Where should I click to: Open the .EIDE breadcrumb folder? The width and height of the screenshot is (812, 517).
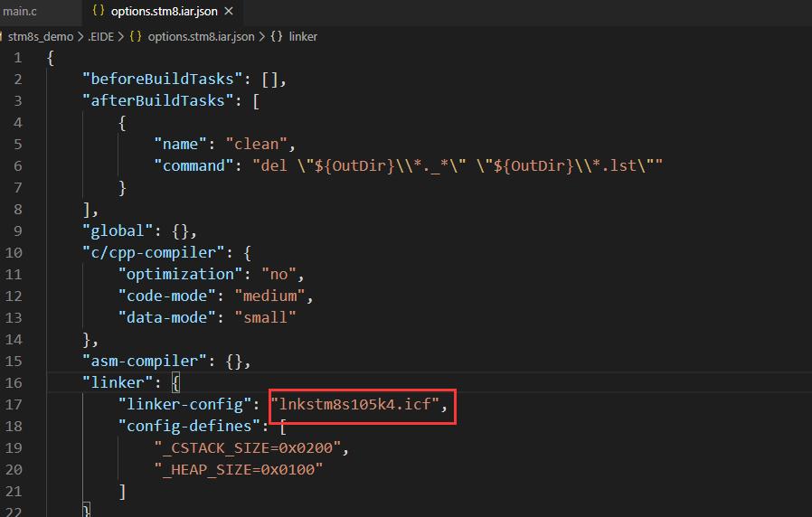point(101,37)
